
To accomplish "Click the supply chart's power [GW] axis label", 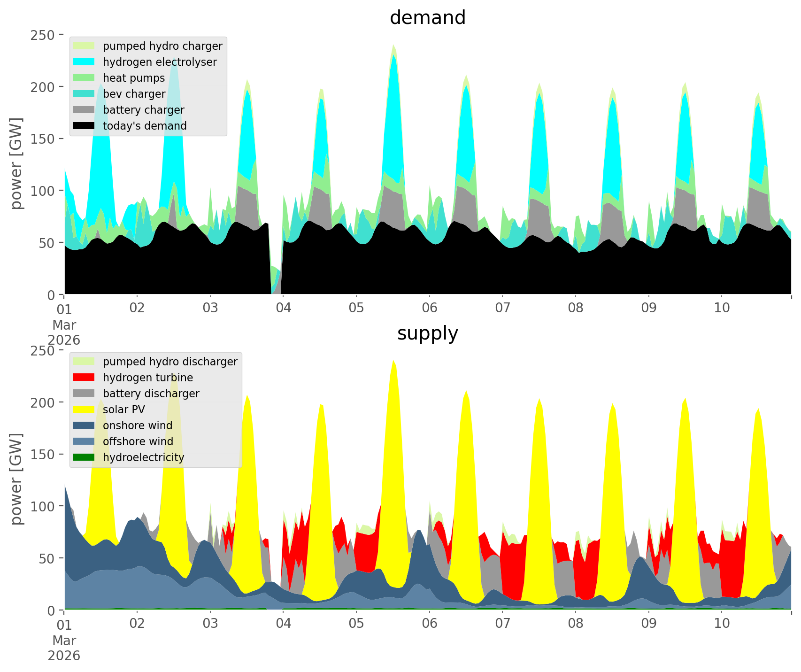I will coord(16,479).
